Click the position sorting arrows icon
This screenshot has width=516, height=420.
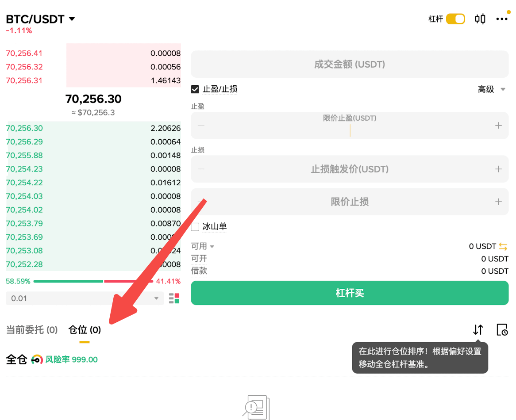pos(477,329)
